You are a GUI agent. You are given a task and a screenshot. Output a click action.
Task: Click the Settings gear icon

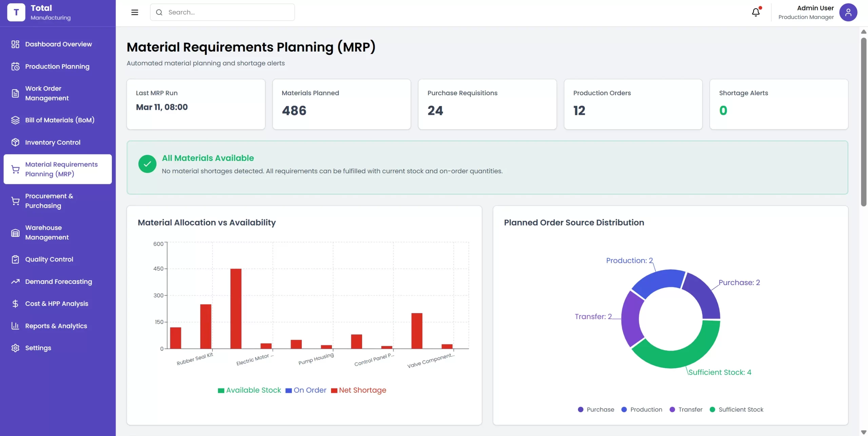[x=15, y=348]
